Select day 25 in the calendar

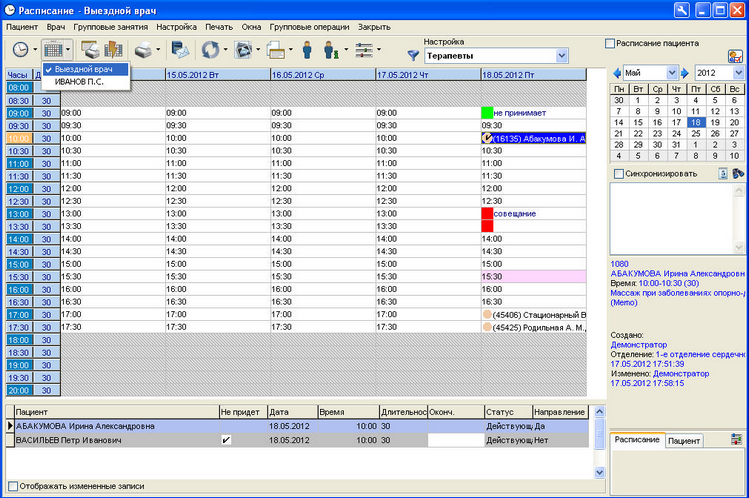click(x=696, y=134)
